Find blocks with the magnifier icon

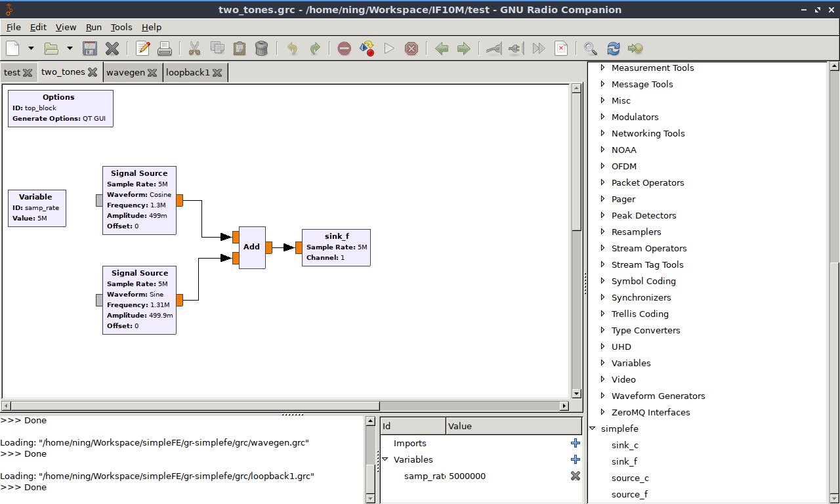coord(591,48)
